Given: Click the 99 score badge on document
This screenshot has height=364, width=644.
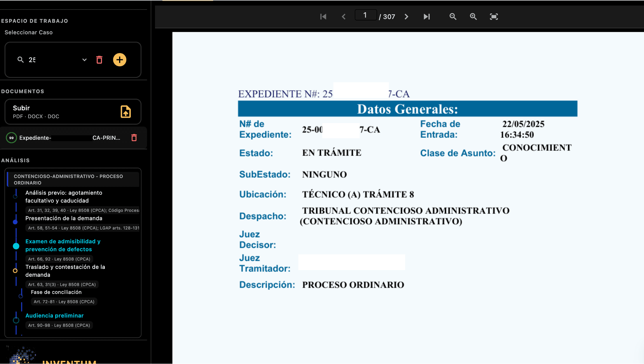Looking at the screenshot, I should pos(11,138).
